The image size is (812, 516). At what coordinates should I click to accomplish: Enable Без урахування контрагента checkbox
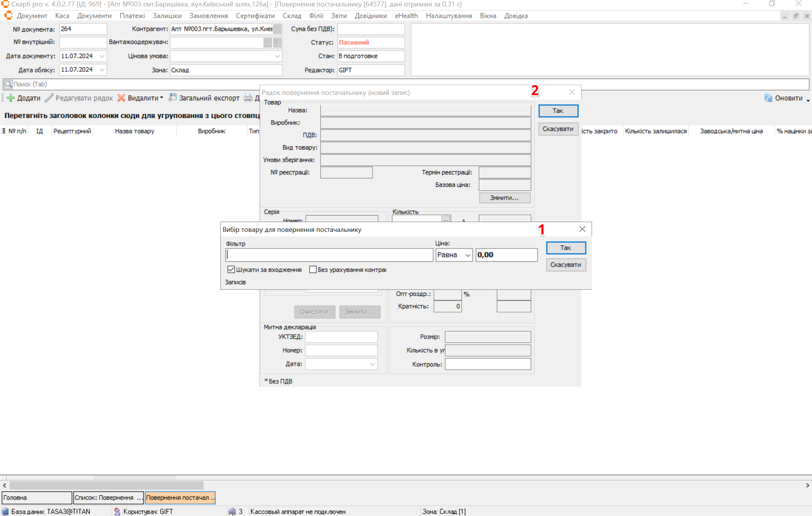(313, 269)
